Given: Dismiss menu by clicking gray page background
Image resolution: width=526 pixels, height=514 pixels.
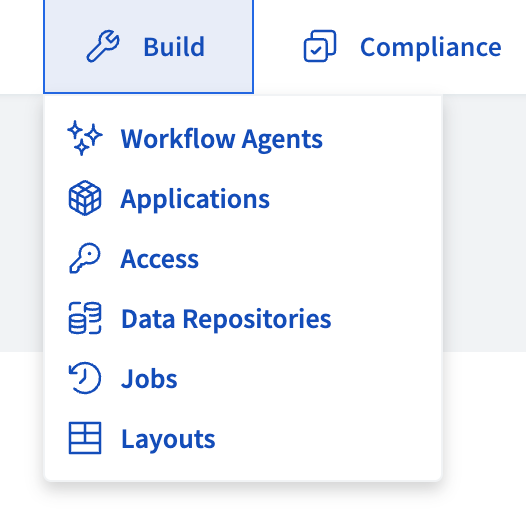Looking at the screenshot, I should pos(484,223).
